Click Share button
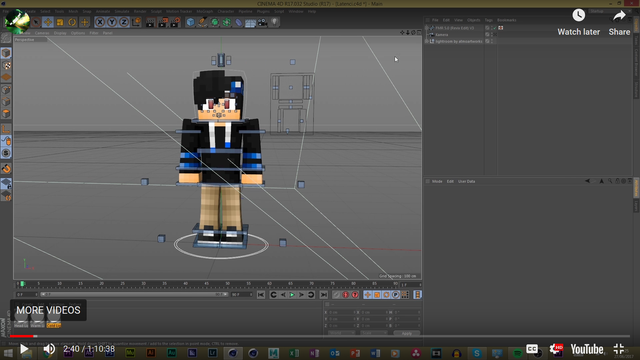 619,22
